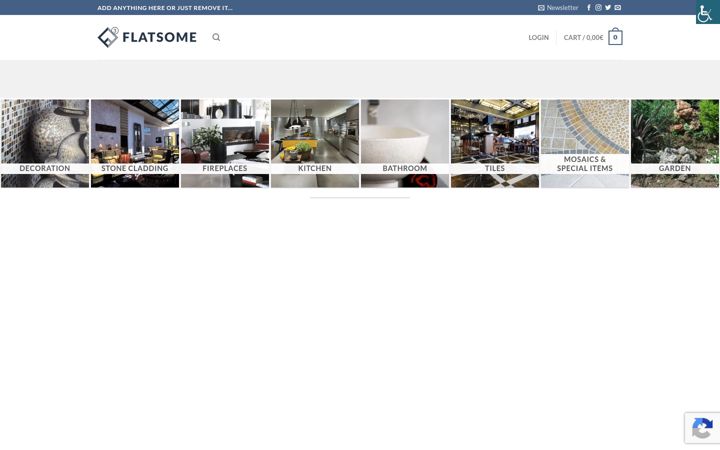Click the top bar 'Add anything here' text
Viewport: 720px width, 450px height.
pyautogui.click(x=165, y=8)
